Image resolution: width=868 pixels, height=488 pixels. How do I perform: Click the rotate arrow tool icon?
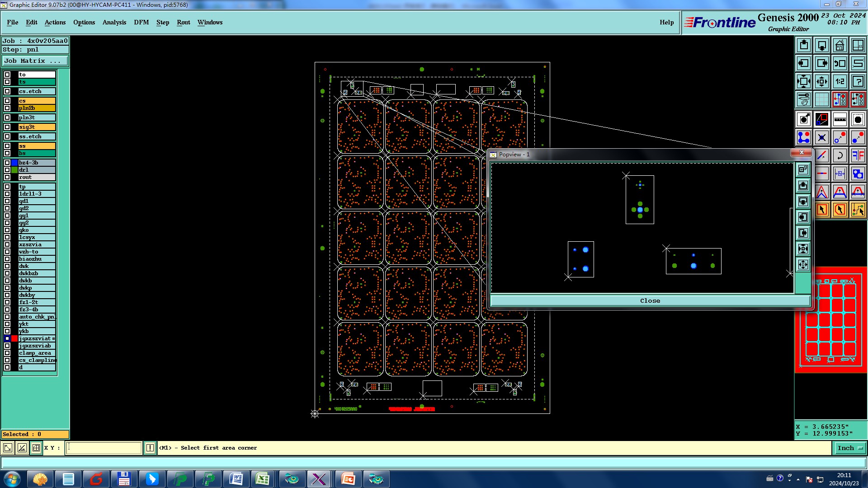pyautogui.click(x=840, y=155)
